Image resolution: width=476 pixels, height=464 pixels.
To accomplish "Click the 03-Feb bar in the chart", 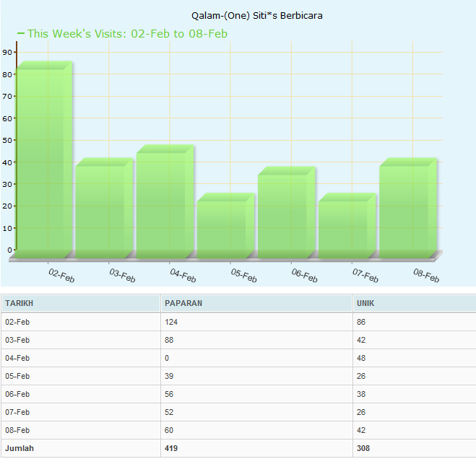I will tap(104, 208).
